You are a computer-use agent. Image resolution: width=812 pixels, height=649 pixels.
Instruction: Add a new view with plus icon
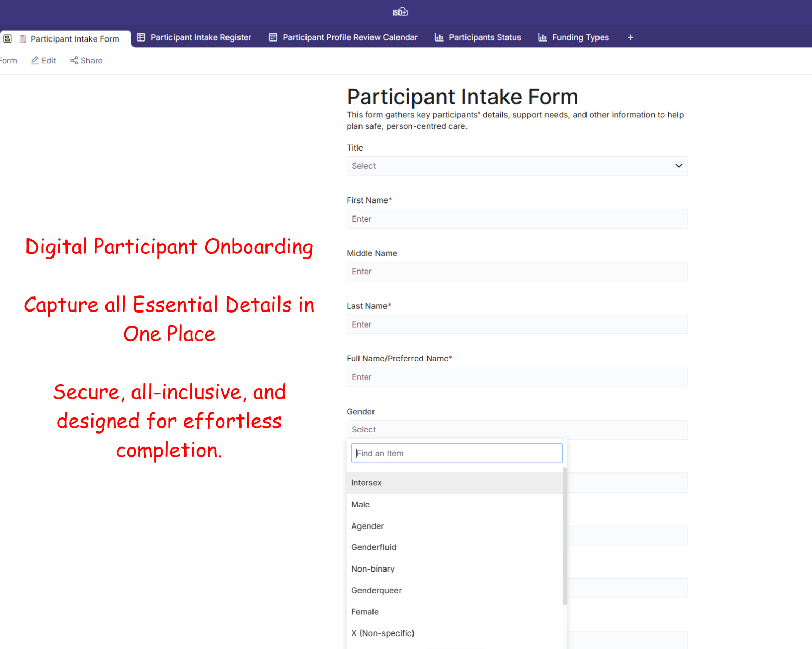click(630, 37)
